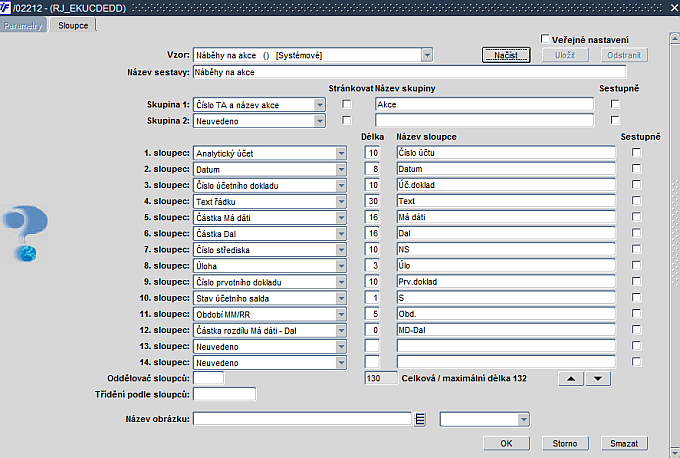Click empty Název sloupce field of 13. sloupec

pos(506,346)
